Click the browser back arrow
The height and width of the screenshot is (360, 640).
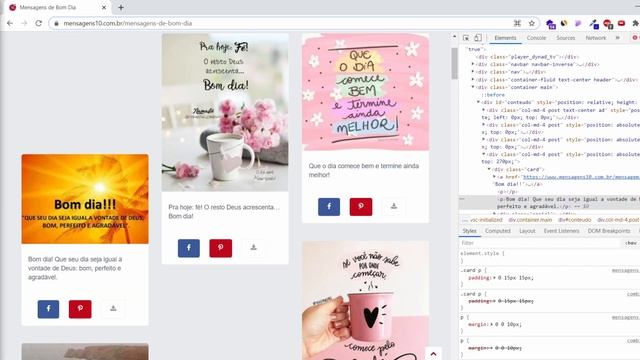click(x=10, y=23)
